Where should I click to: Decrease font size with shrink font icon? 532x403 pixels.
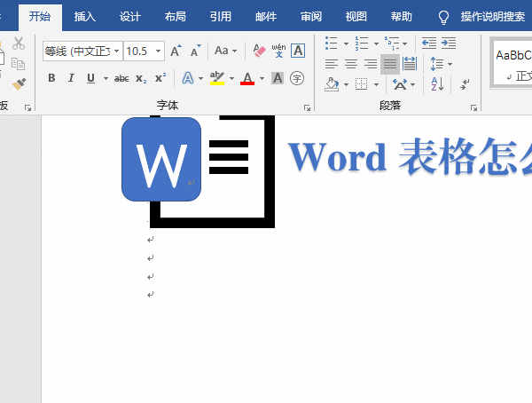pyautogui.click(x=195, y=51)
